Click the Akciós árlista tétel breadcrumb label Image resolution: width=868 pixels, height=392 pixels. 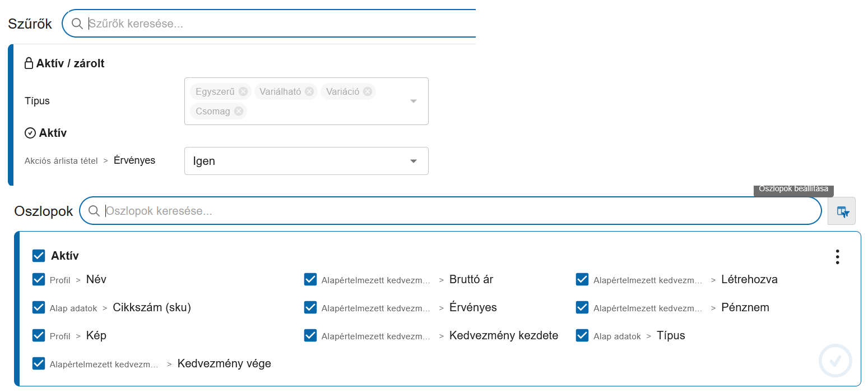pyautogui.click(x=61, y=161)
